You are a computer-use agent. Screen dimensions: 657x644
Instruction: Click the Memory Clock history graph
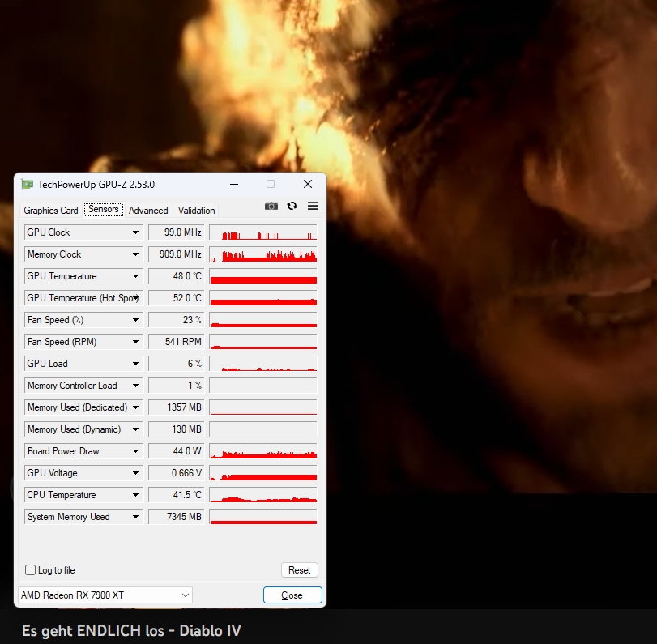(x=263, y=254)
